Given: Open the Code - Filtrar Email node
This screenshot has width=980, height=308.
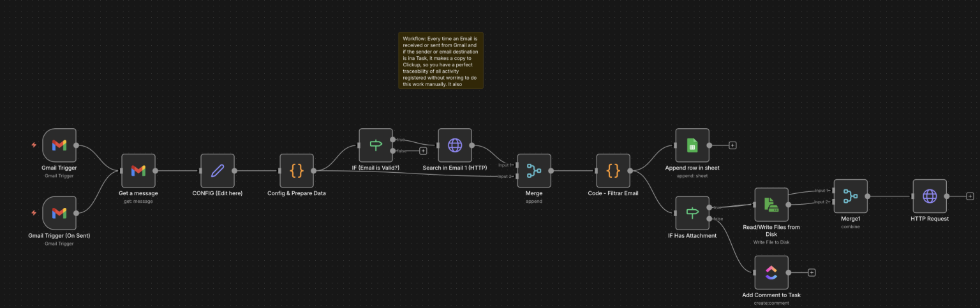Looking at the screenshot, I should coord(613,170).
